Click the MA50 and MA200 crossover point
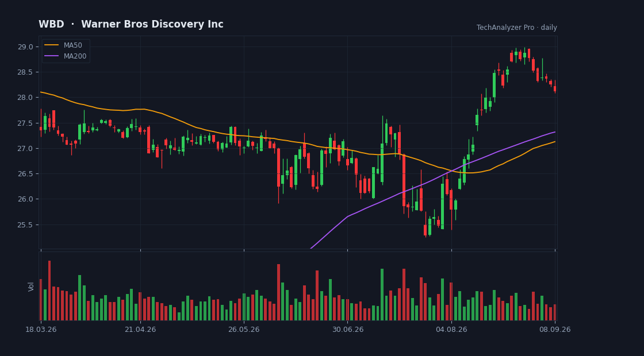 point(451,171)
